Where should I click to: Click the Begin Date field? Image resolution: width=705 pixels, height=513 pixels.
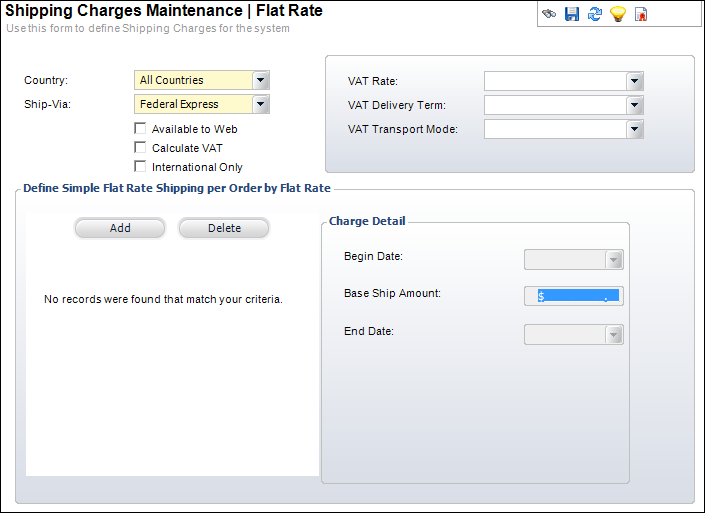click(574, 260)
